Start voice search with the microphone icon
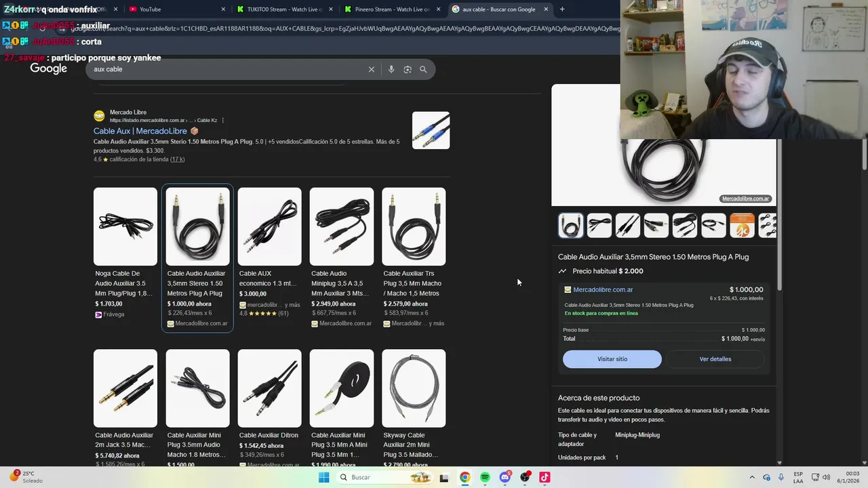 click(x=391, y=69)
